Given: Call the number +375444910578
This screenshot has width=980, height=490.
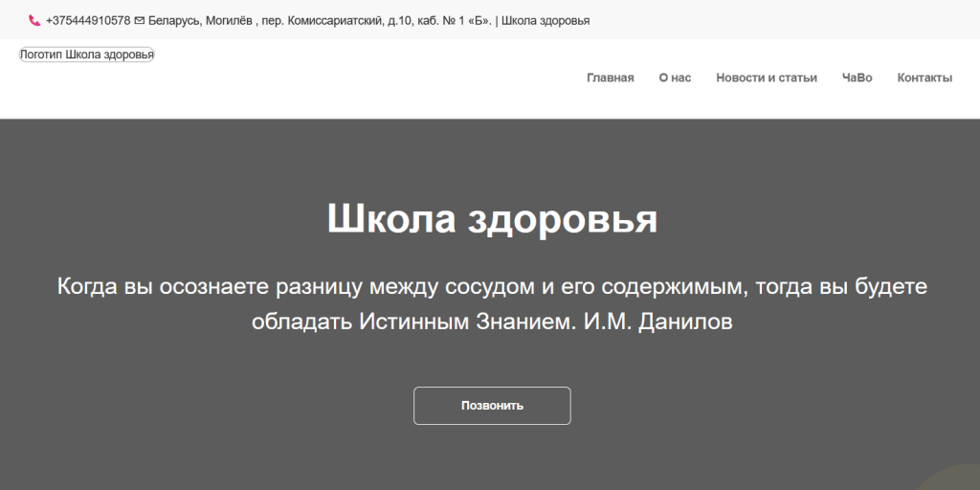Looking at the screenshot, I should tap(88, 20).
